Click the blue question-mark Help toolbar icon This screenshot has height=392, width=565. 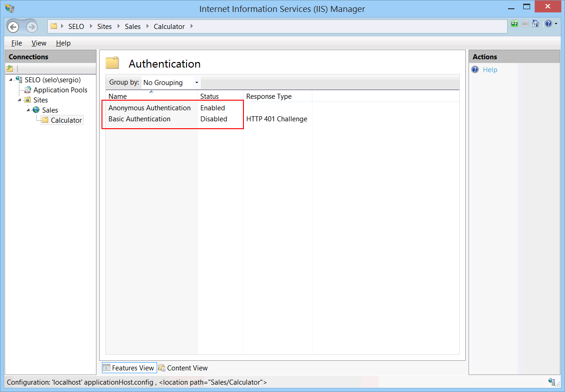[548, 23]
